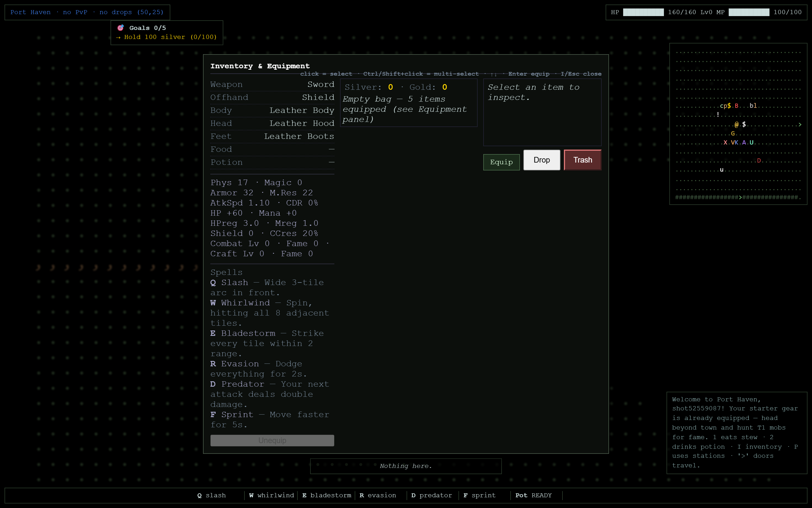Click the Slash spell description
This screenshot has width=812, height=508.
[x=267, y=288]
